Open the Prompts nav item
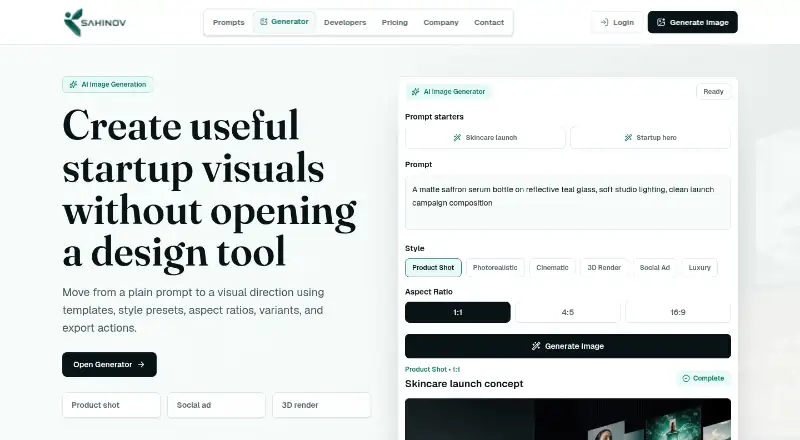Image resolution: width=800 pixels, height=440 pixels. 229,22
